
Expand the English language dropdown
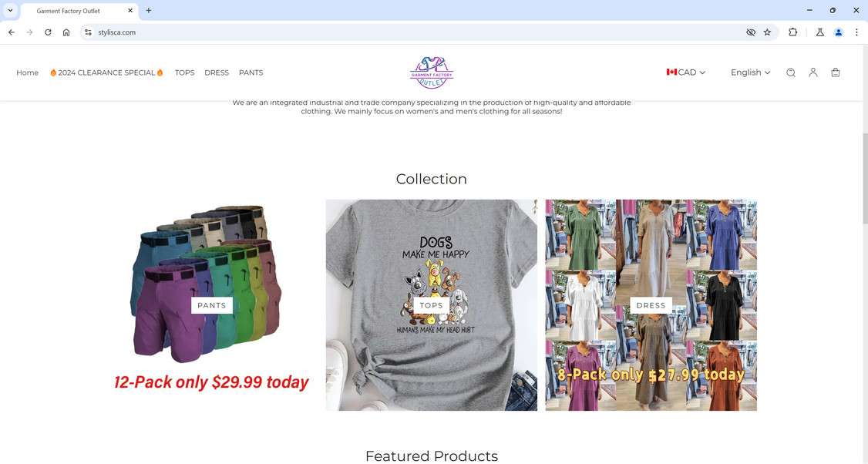pos(751,72)
